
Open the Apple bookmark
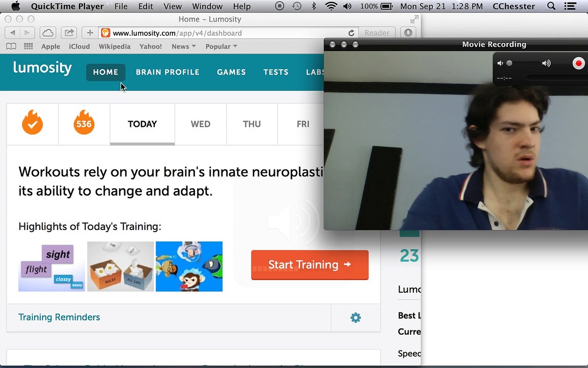pos(51,47)
